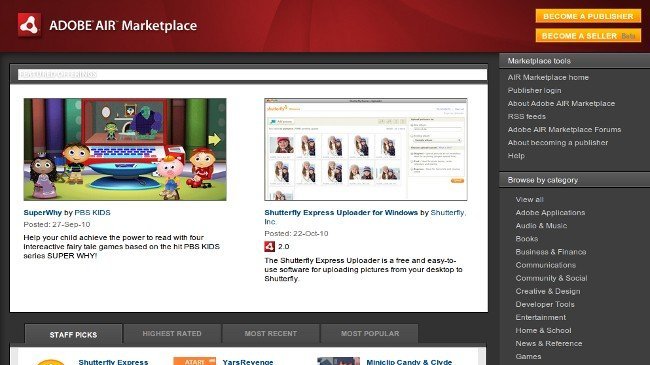This screenshot has height=365, width=650.
Task: Click the Atari icon beside YarsRevenge
Action: coord(194,361)
